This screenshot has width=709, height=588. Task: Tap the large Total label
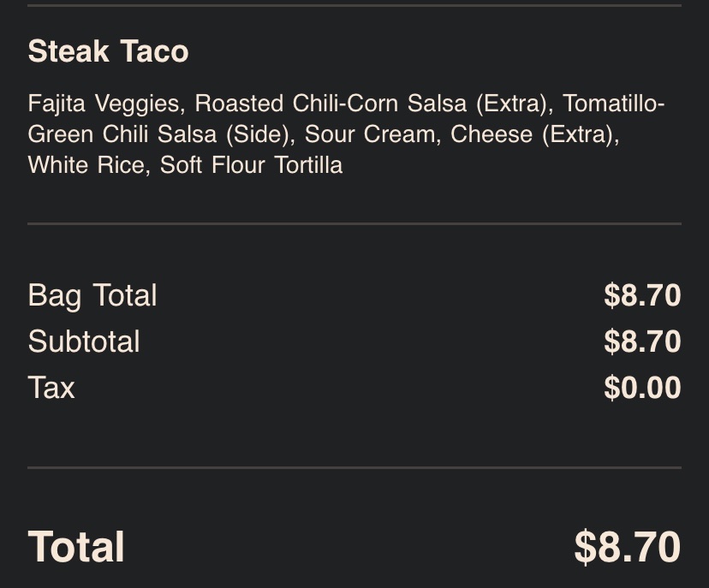pyautogui.click(x=76, y=547)
